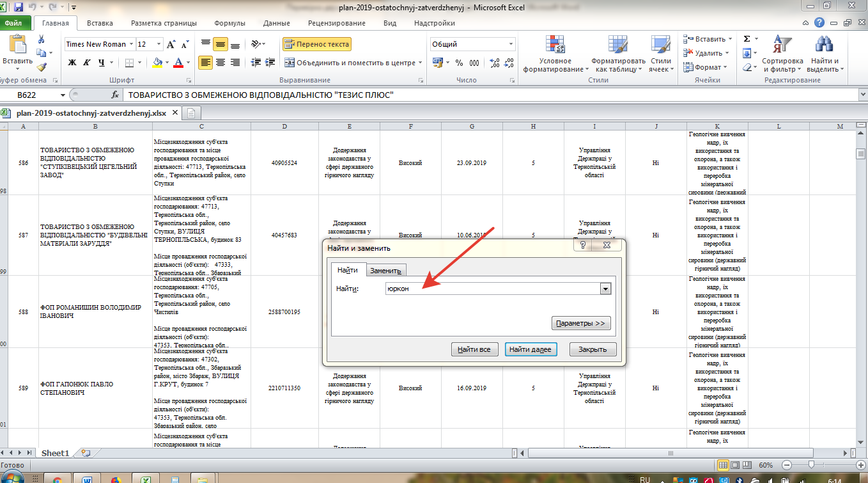Click the Clear eraser icon
Viewport: 868px width, 483px height.
[x=747, y=67]
